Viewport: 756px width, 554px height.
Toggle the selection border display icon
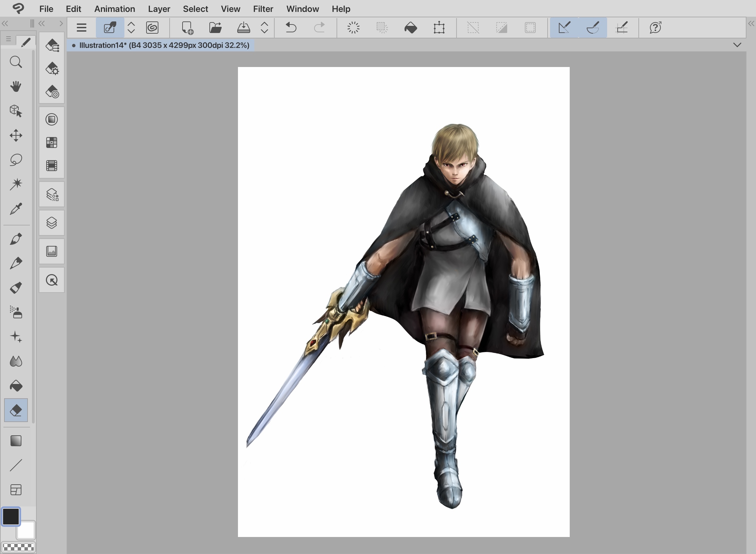(530, 28)
